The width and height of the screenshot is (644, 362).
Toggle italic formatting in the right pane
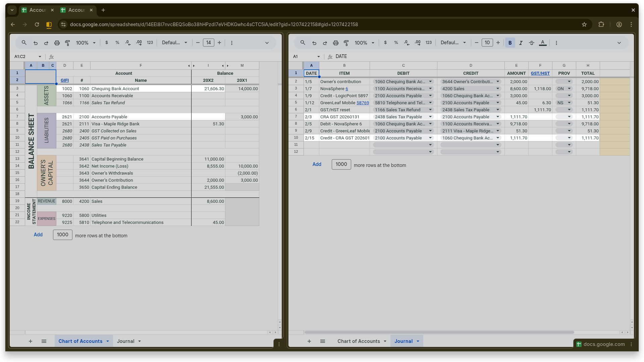pyautogui.click(x=521, y=43)
